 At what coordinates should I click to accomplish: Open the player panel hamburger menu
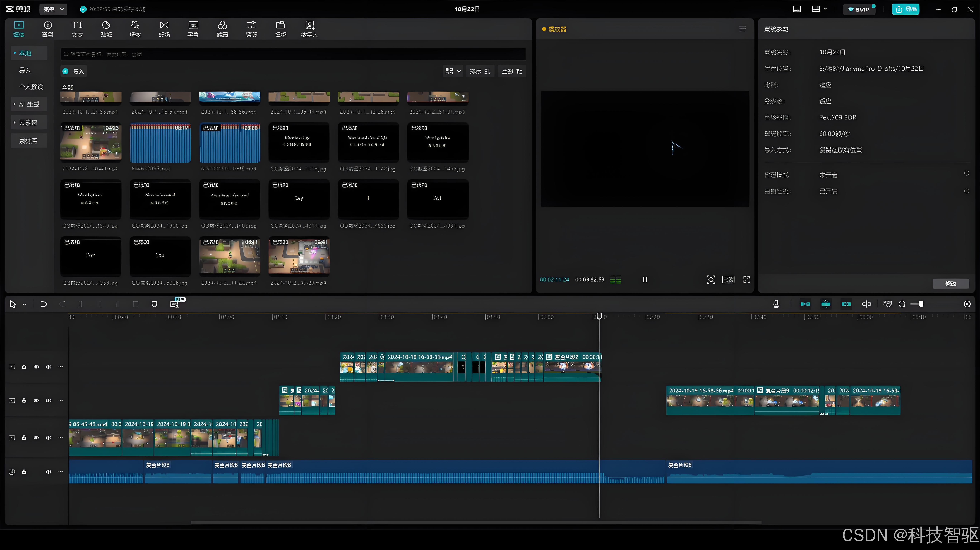742,29
